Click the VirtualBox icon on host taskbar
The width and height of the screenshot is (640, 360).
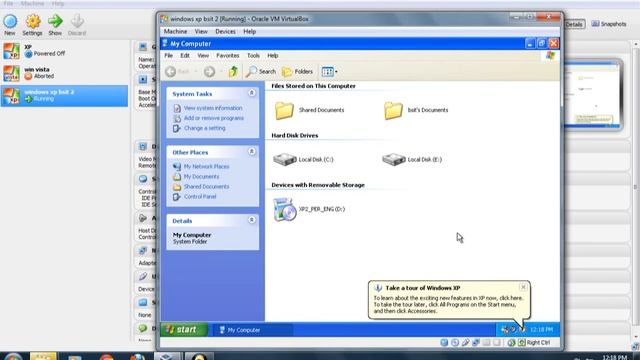pyautogui.click(x=167, y=357)
